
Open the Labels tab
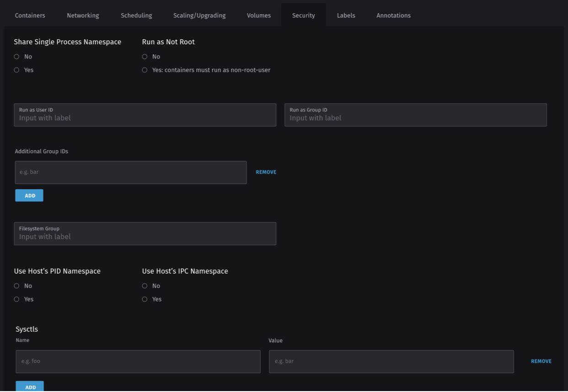[346, 15]
